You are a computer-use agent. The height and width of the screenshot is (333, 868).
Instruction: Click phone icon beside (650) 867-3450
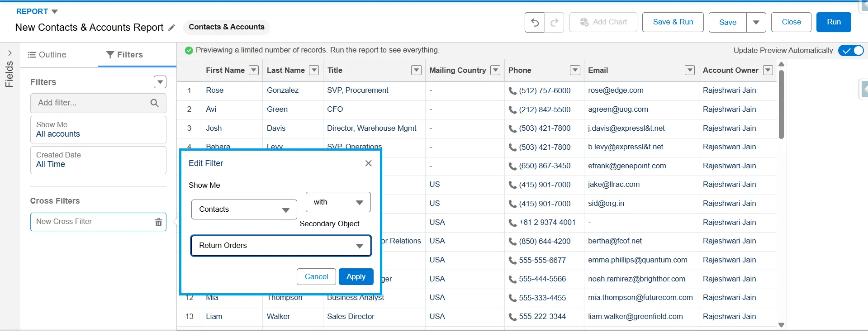pyautogui.click(x=512, y=166)
